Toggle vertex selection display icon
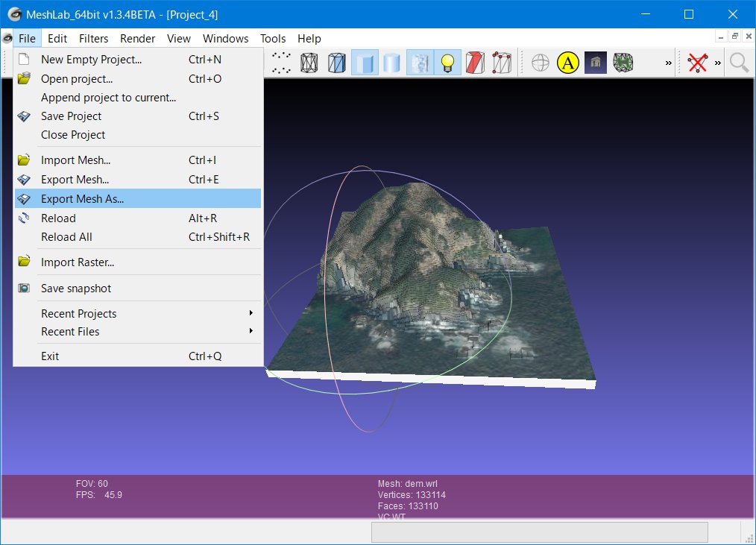 click(502, 63)
